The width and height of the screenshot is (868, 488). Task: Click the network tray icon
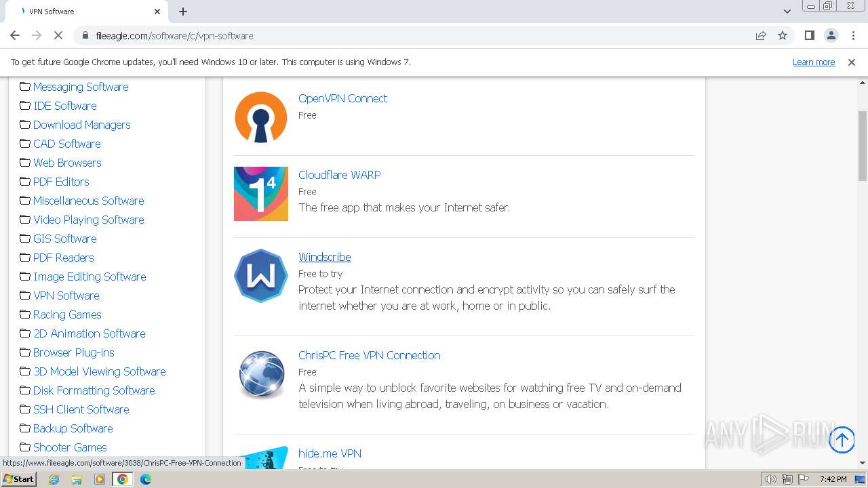pyautogui.click(x=787, y=479)
